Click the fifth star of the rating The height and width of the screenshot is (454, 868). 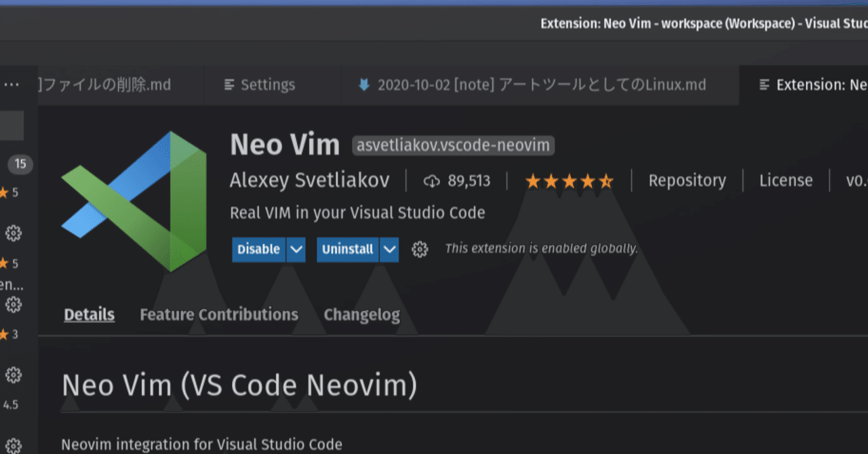tap(606, 181)
